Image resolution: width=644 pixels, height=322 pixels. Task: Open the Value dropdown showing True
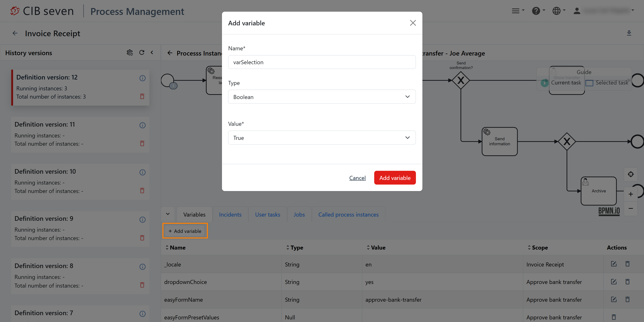pos(322,138)
